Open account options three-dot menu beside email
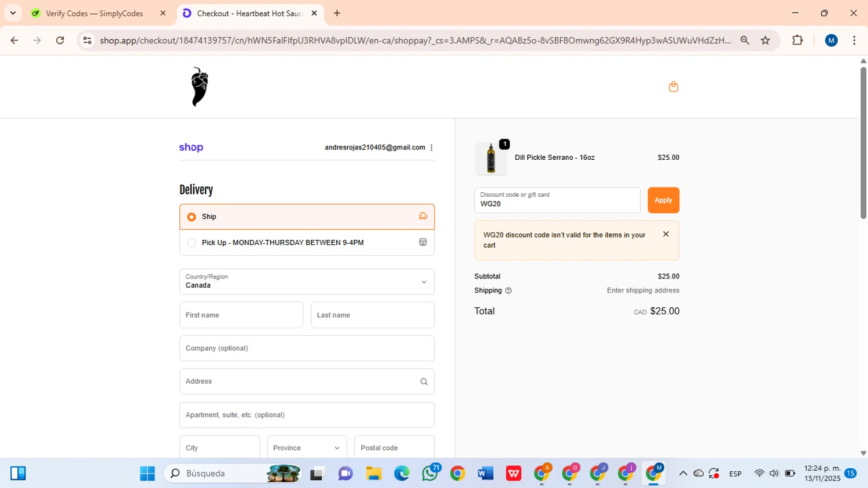This screenshot has width=868, height=488. tap(432, 148)
